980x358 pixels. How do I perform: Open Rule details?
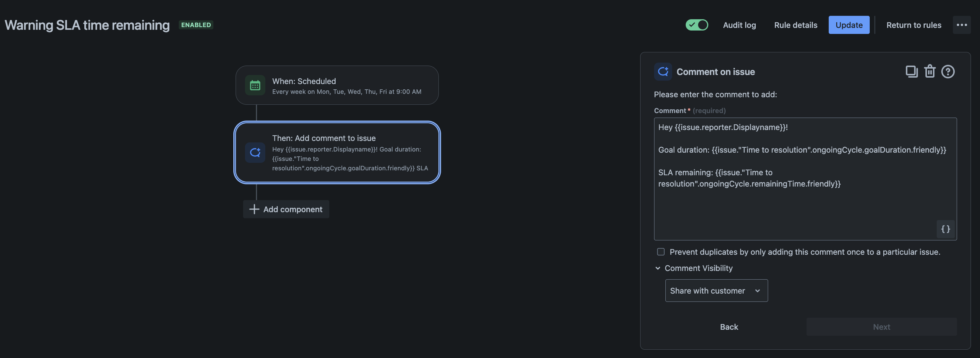click(796, 25)
